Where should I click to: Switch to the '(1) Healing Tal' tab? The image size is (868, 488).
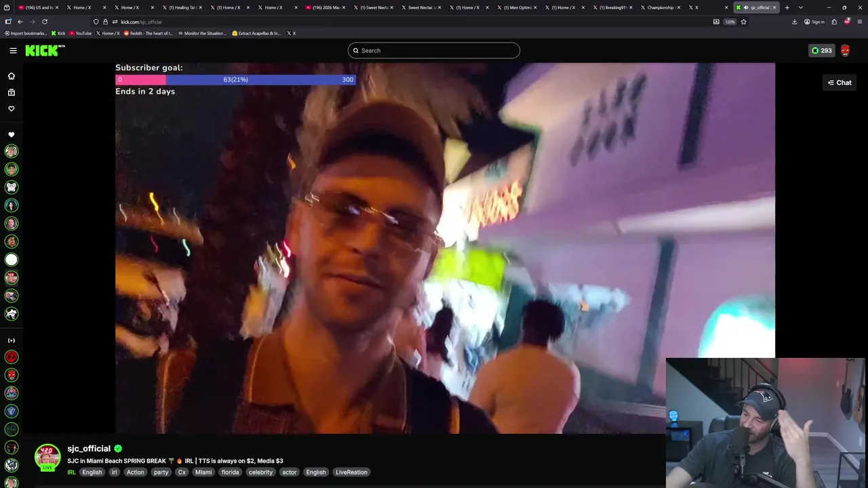(181, 7)
